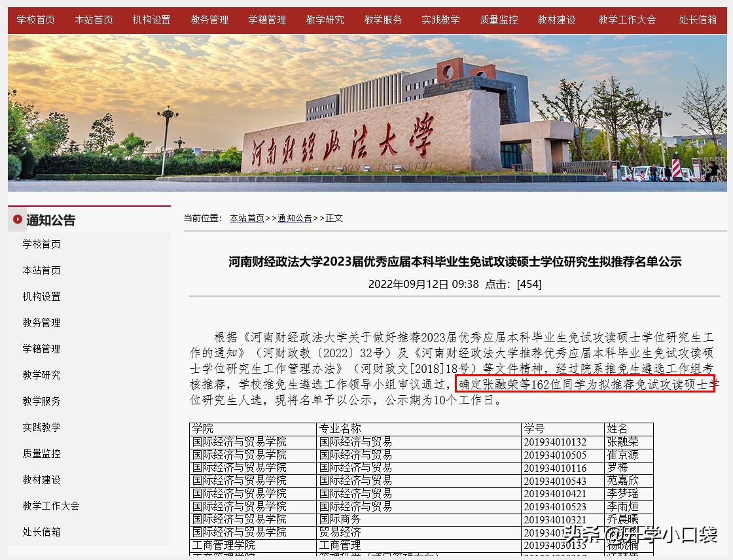
Task: Follow breadcrumb link 通知公告
Action: click(295, 219)
